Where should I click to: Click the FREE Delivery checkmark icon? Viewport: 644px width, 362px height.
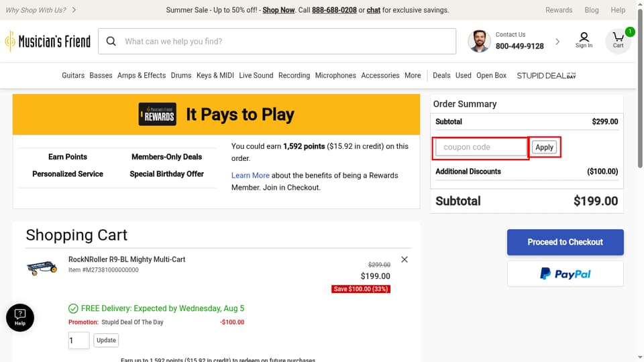[73, 308]
